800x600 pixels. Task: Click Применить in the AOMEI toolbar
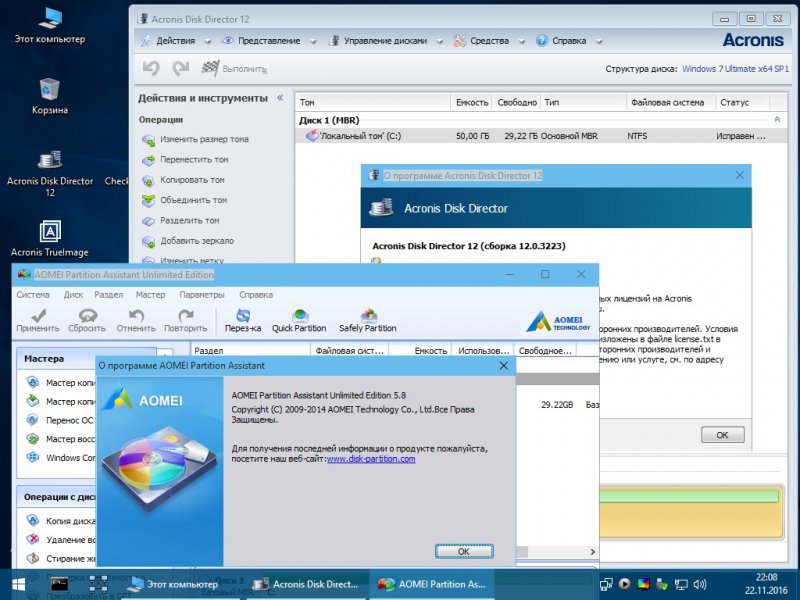[38, 320]
